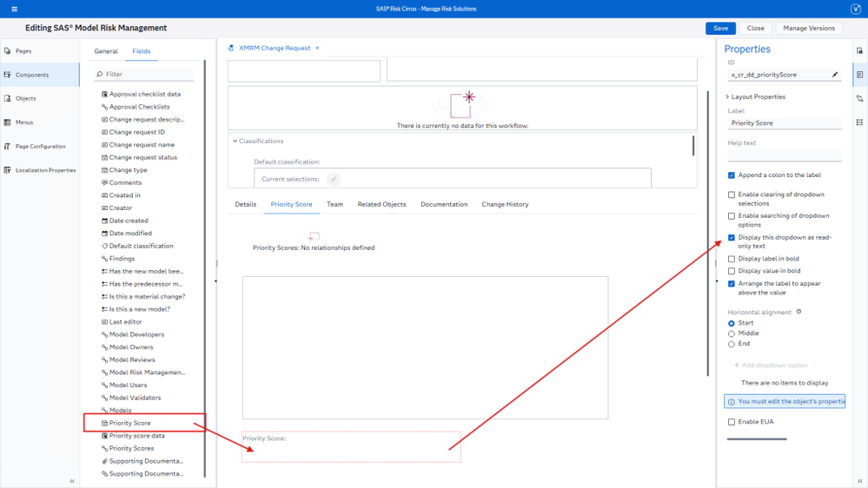Select Priority score data field

coord(136,436)
